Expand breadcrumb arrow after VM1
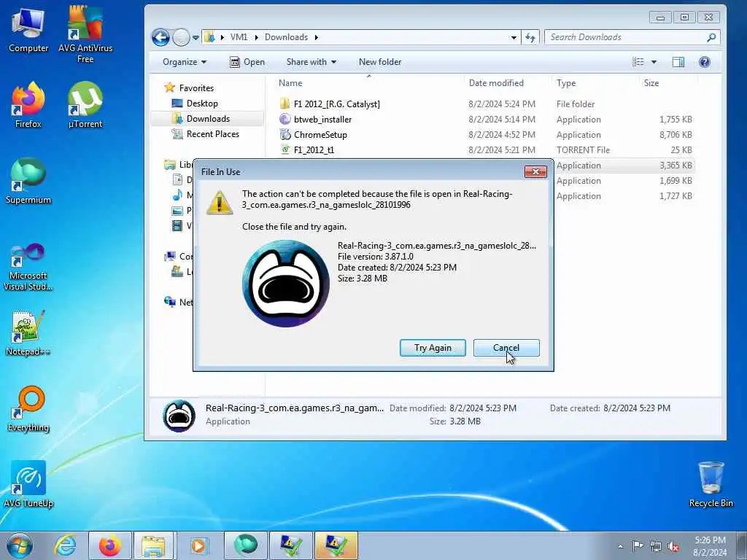 256,37
